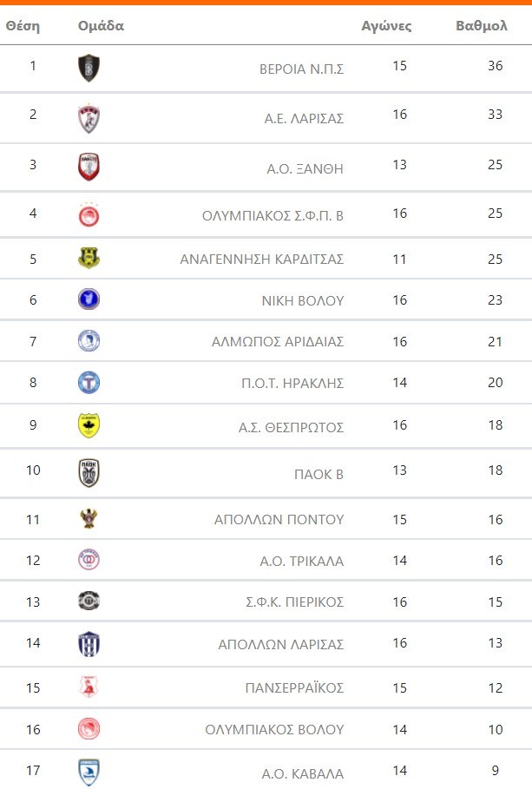Click the Θέση column header
The image size is (532, 789).
tap(23, 26)
